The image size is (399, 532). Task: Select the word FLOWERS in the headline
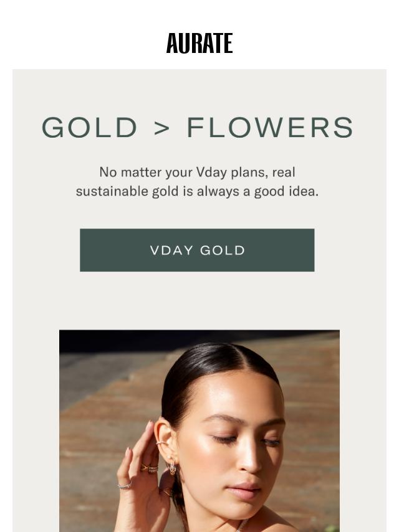tap(271, 128)
